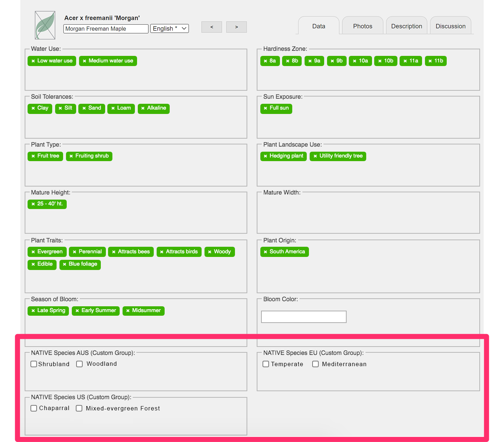Remove the Clay soil tag
This screenshot has width=504, height=442.
[33, 108]
